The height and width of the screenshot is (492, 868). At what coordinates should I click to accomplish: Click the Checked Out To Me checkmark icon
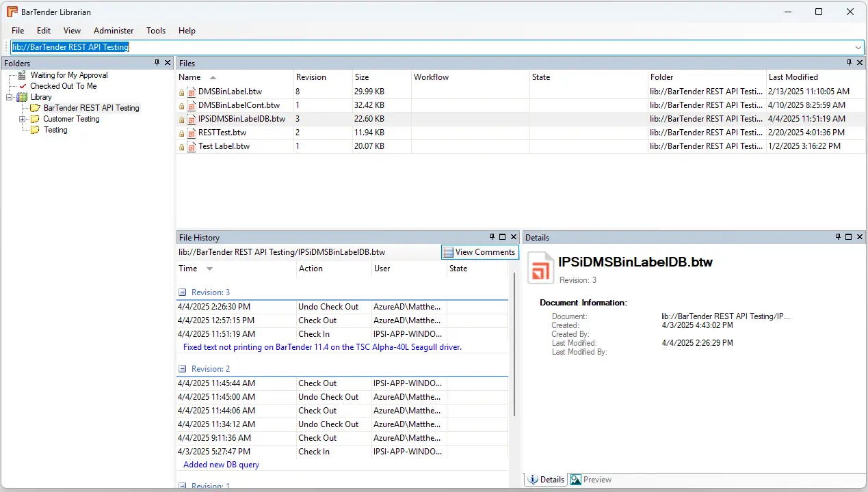(23, 86)
